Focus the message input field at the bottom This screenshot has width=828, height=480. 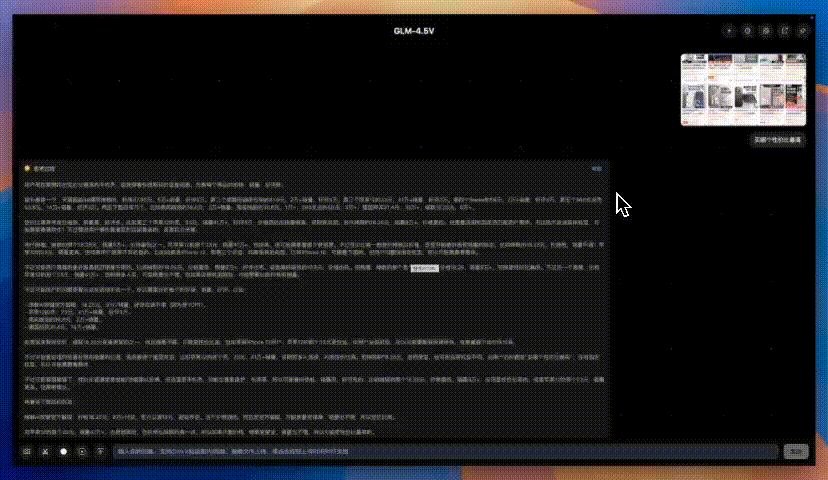(446, 451)
